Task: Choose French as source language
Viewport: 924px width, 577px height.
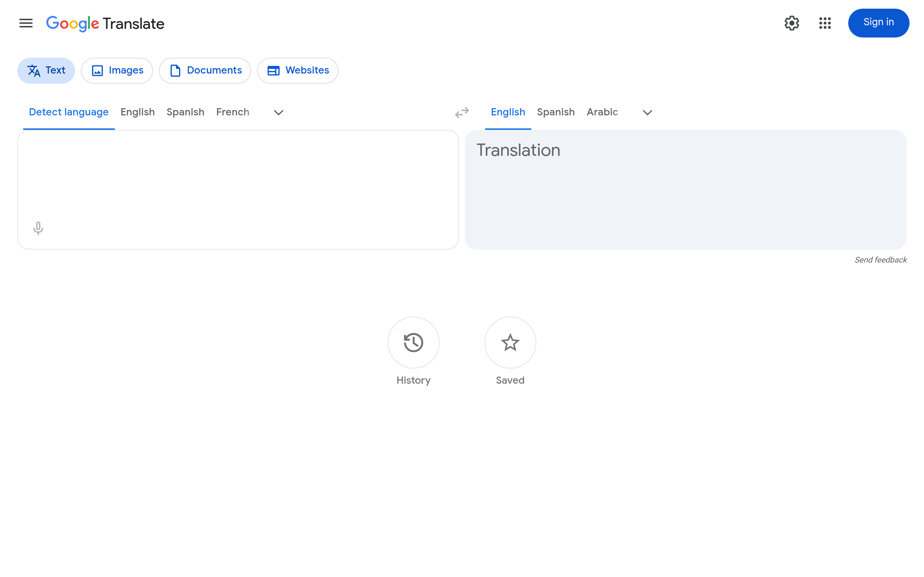Action: [232, 112]
